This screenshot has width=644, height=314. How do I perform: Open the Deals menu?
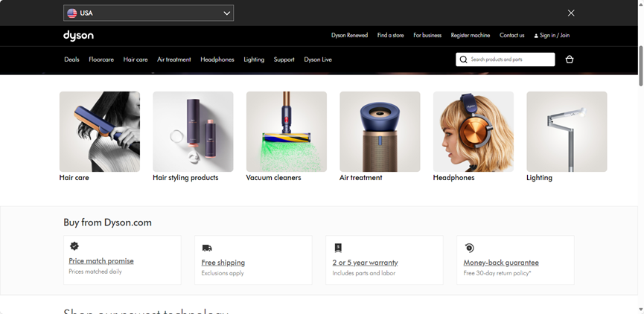tap(72, 60)
